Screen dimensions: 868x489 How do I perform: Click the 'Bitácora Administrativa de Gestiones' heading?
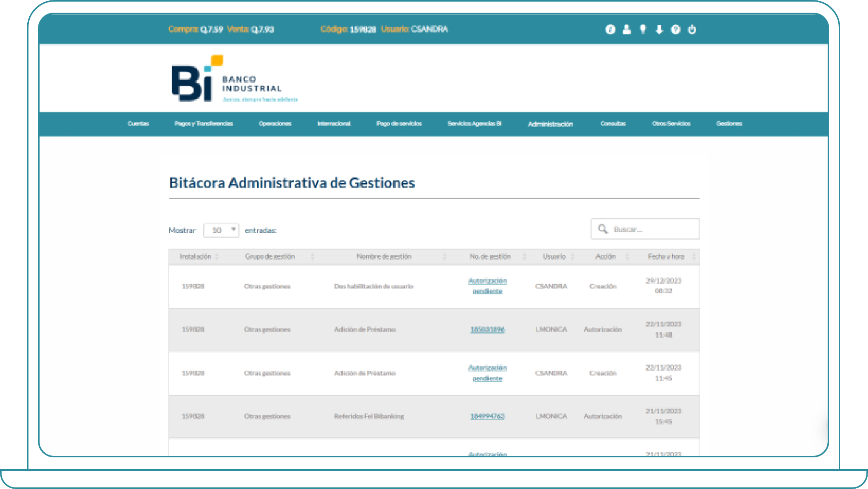point(292,183)
